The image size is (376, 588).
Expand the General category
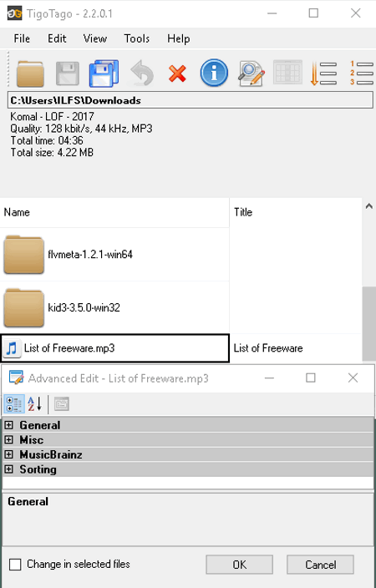[8, 425]
